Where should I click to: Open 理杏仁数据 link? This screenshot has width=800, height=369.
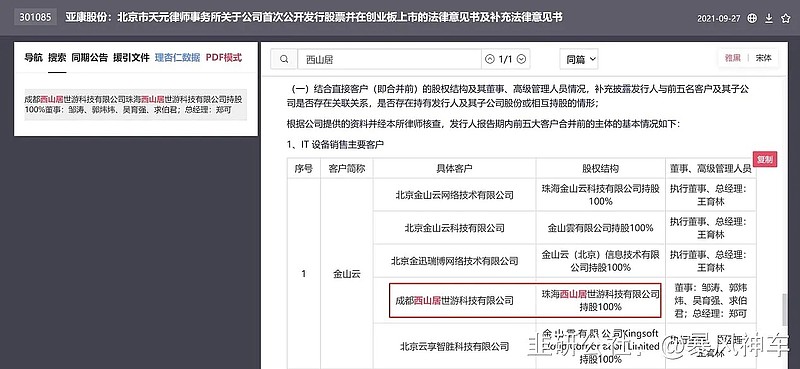[x=178, y=58]
